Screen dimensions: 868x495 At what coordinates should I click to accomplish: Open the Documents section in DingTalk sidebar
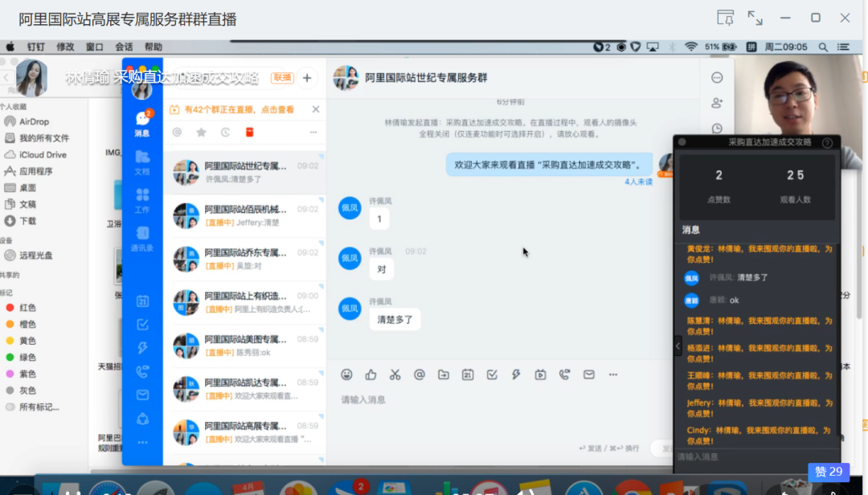click(142, 162)
